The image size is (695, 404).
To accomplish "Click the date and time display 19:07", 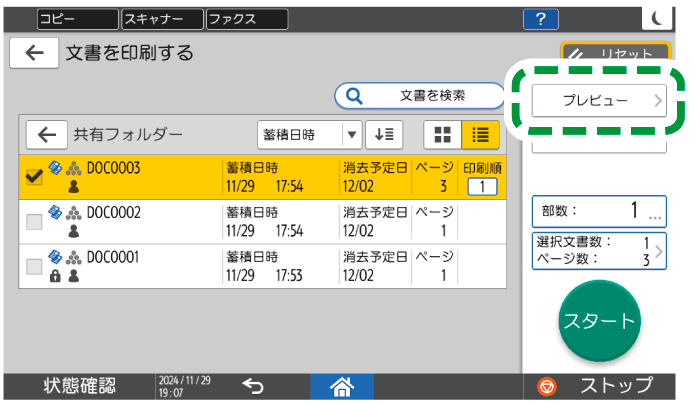I will coord(184,386).
